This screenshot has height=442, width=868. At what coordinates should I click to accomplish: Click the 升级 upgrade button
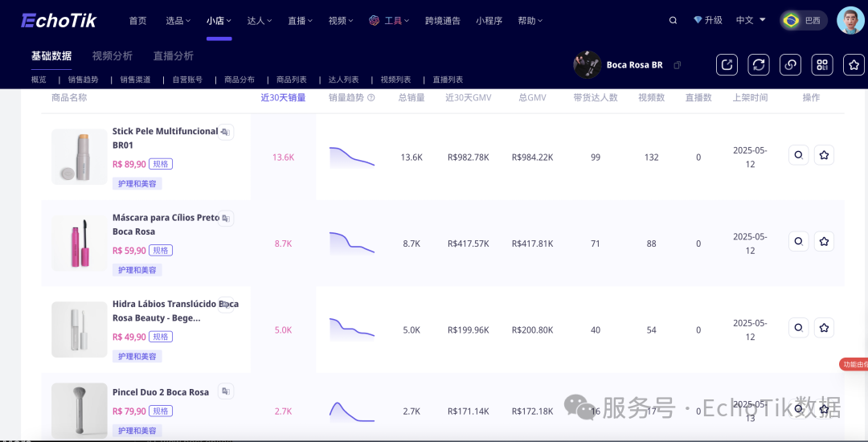point(708,21)
